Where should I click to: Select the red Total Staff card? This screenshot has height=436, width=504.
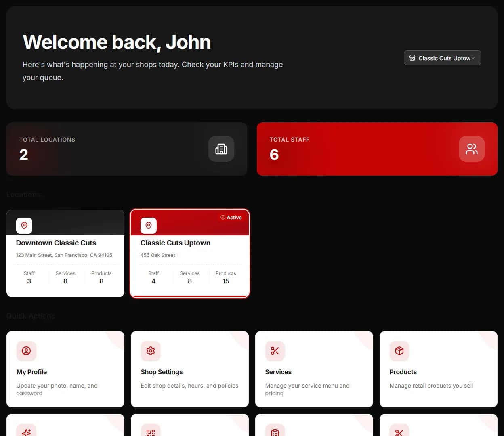pos(377,149)
